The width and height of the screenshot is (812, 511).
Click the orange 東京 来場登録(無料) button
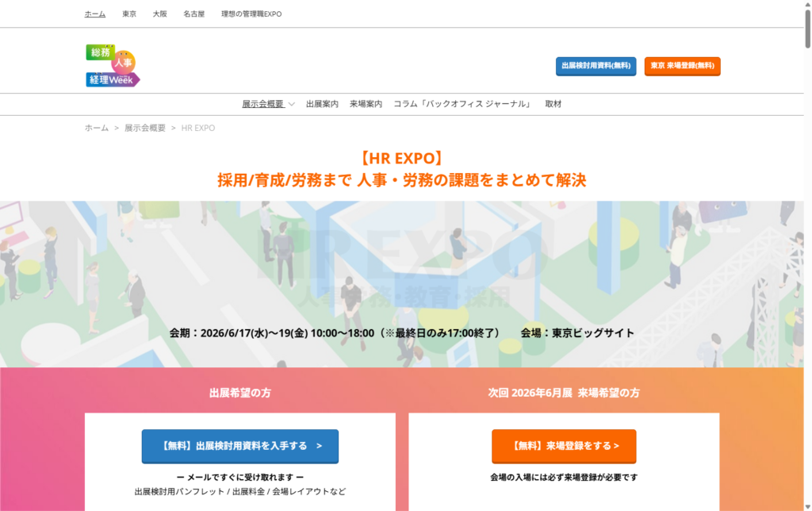tap(682, 66)
